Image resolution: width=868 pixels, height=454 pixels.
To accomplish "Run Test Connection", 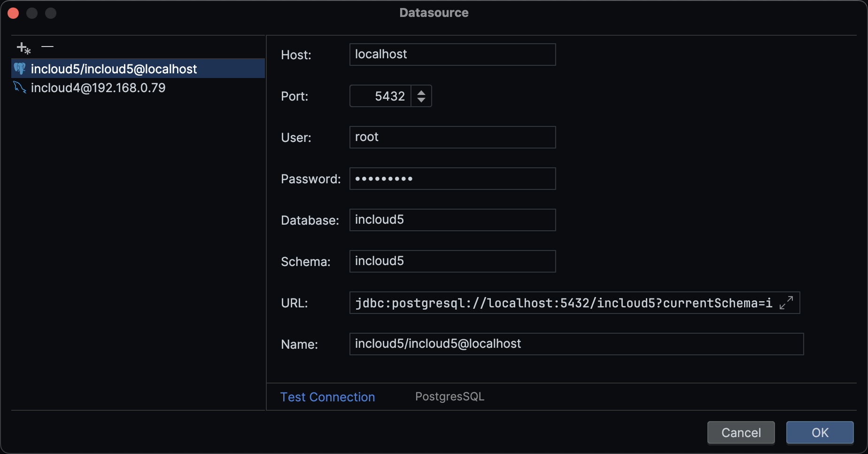I will point(327,397).
